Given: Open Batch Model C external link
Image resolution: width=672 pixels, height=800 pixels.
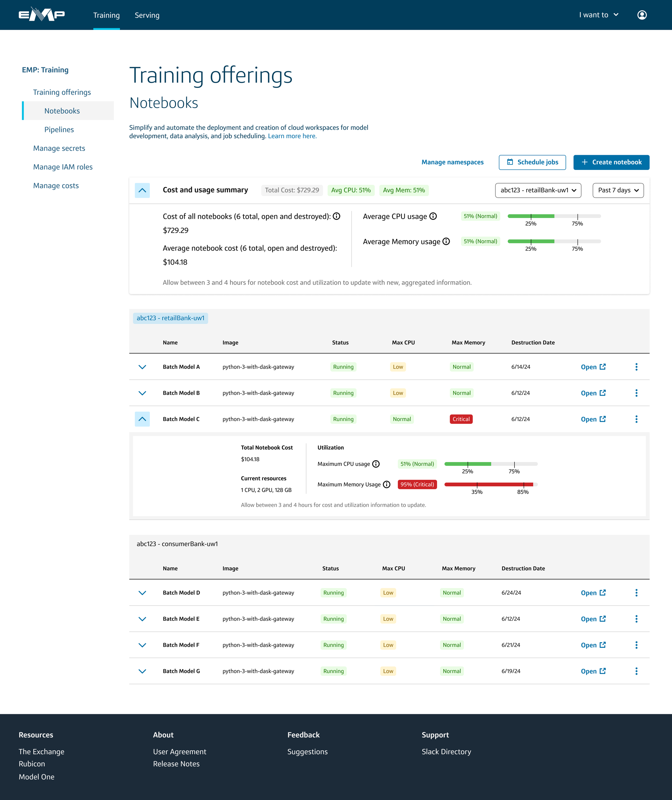Looking at the screenshot, I should coord(593,419).
